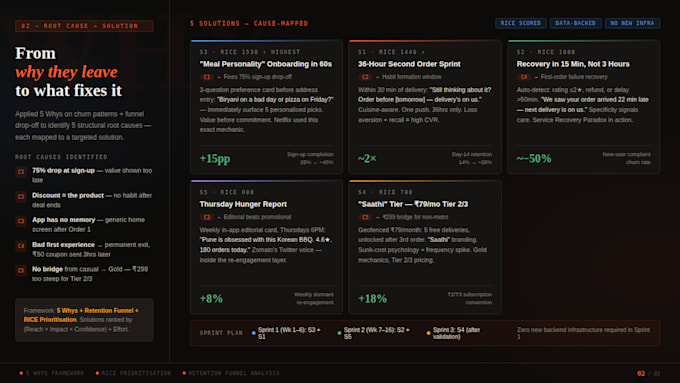
Task: Select the C2 icon beside 'Discount = the product'
Action: 21,196
